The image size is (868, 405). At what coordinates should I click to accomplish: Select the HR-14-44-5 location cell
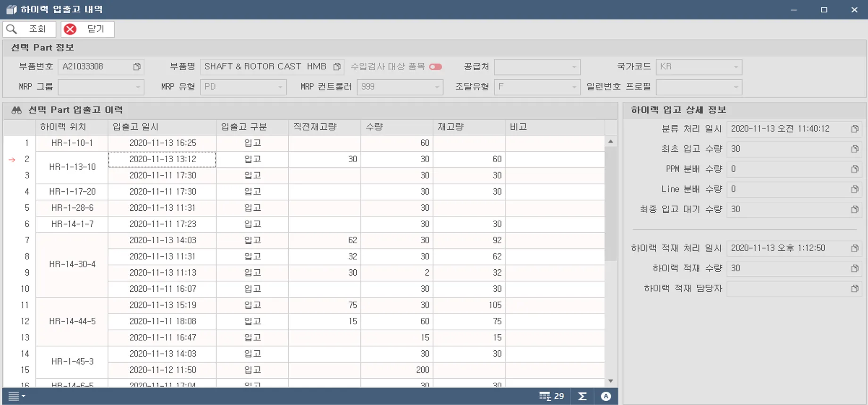coord(72,322)
